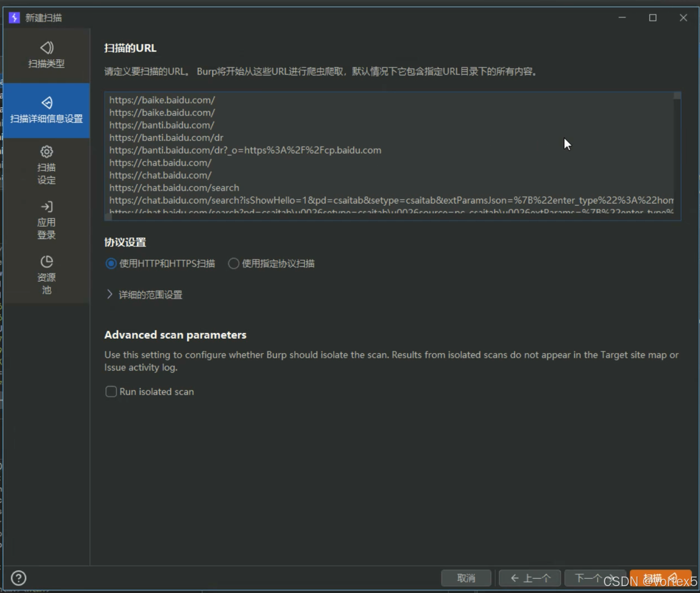Screen dimensions: 700x593
Task: Click the help question mark icon
Action: (x=19, y=578)
